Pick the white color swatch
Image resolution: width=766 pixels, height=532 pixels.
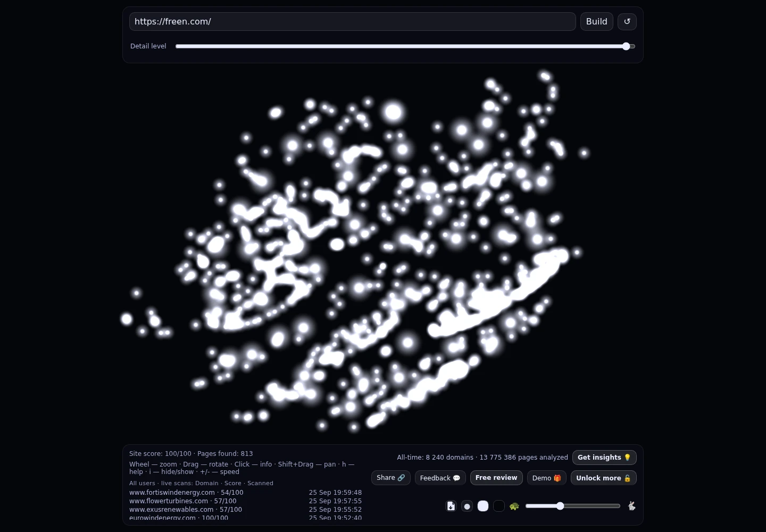(x=483, y=506)
